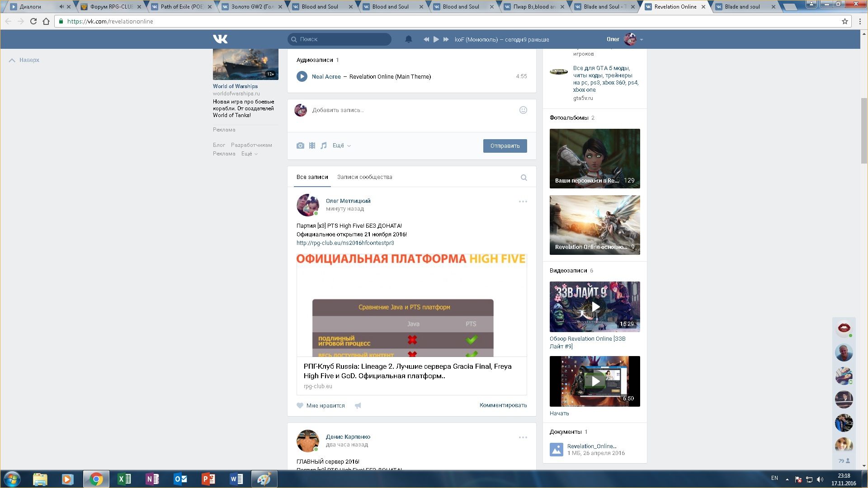Skip to next track in header player
The width and height of the screenshot is (868, 488).
[446, 39]
